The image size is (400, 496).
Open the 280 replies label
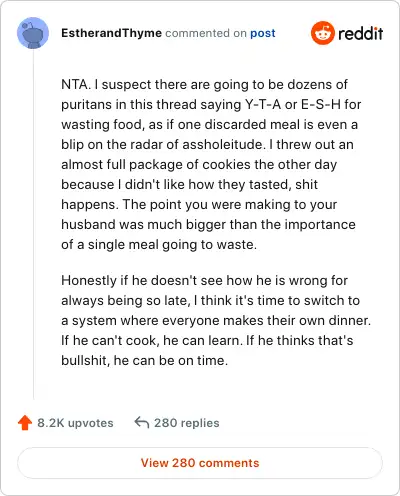click(x=187, y=423)
